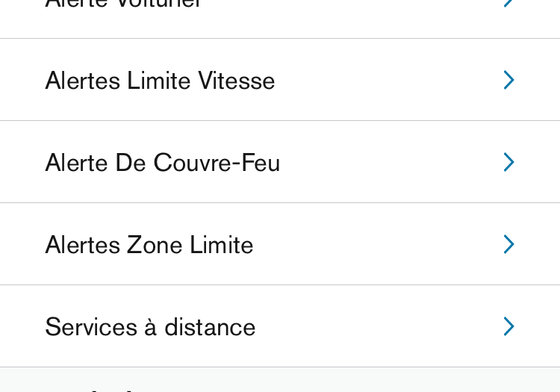Tap the arrow next to Alerte De Couvre-Feu

click(x=508, y=162)
